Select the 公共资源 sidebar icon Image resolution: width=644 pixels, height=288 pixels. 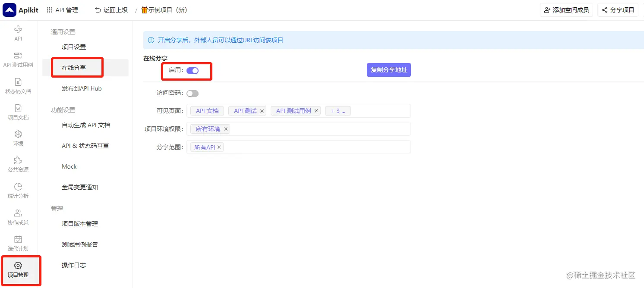point(18,163)
